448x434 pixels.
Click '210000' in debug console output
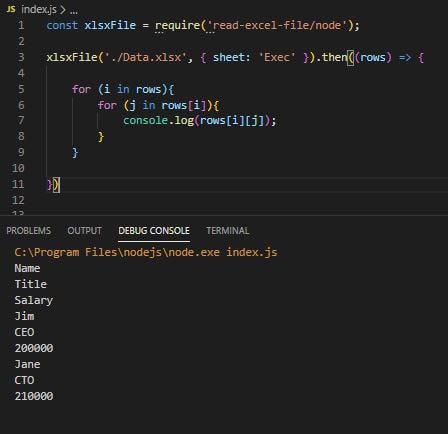click(34, 396)
